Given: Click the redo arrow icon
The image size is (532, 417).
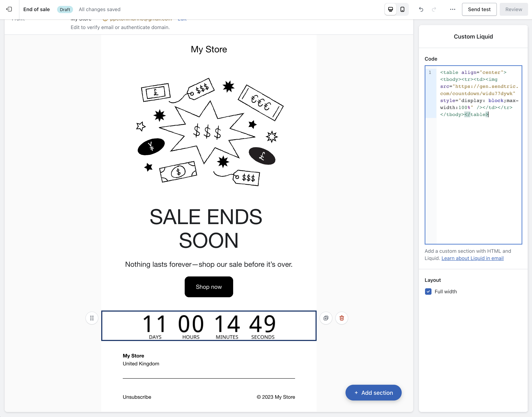Looking at the screenshot, I should coord(434,9).
